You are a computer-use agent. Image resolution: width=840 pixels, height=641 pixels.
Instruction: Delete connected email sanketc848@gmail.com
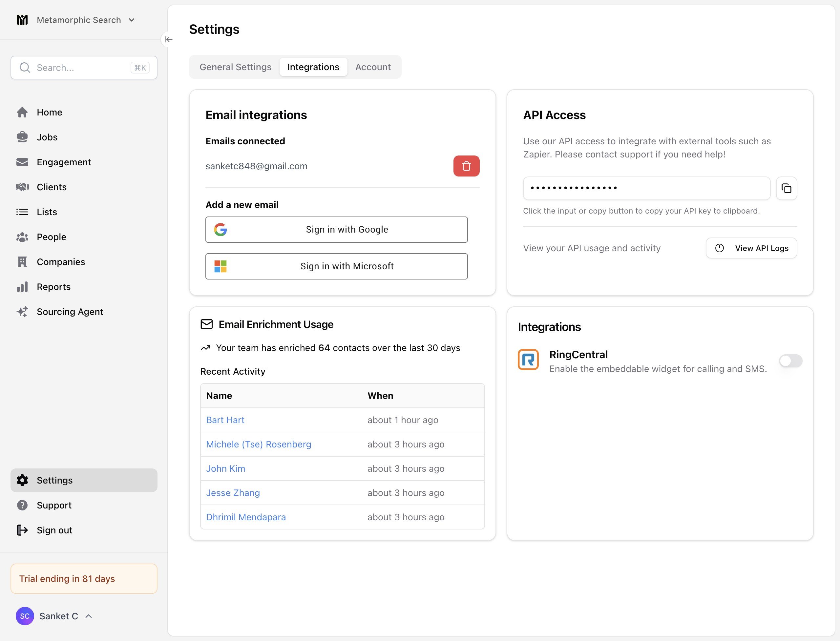pyautogui.click(x=466, y=166)
